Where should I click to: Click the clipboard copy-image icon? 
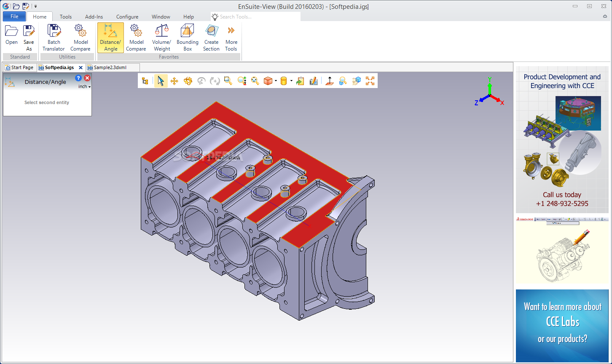pyautogui.click(x=300, y=81)
